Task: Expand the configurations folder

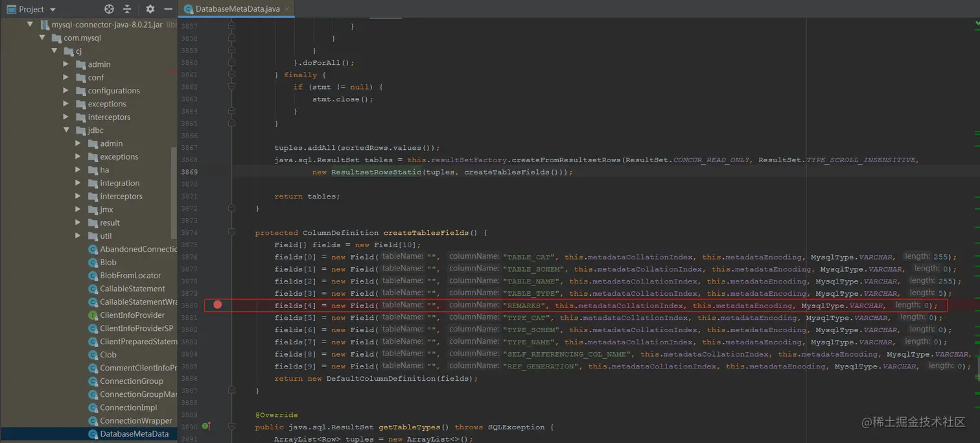Action: (x=66, y=91)
